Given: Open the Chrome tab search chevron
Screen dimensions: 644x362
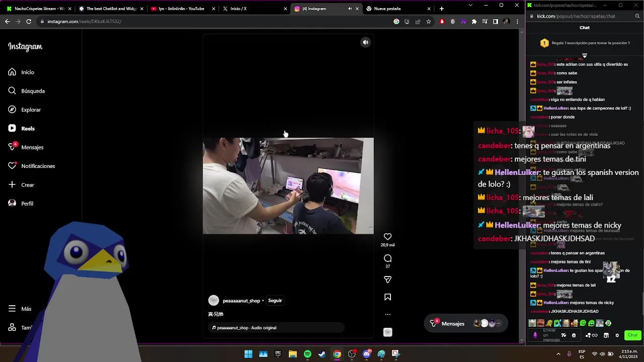Looking at the screenshot, I should 470,5.
